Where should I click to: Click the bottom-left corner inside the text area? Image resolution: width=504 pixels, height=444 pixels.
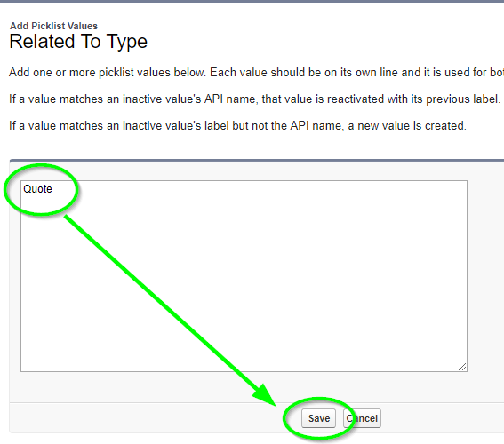pos(25,368)
